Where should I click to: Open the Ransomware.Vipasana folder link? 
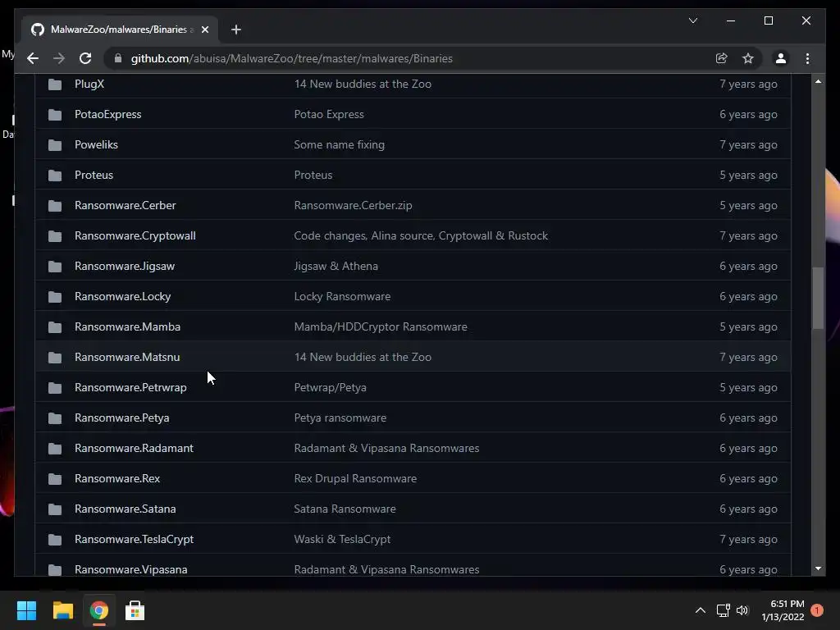130,569
